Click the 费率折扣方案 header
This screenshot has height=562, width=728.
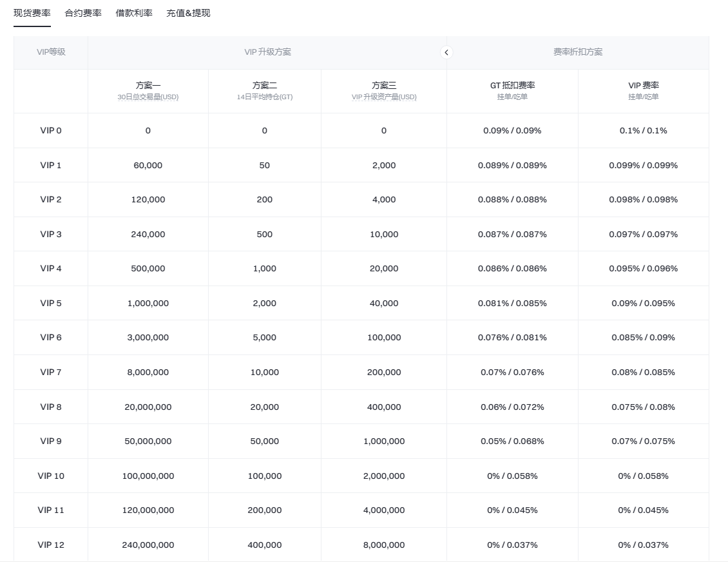[x=578, y=52]
